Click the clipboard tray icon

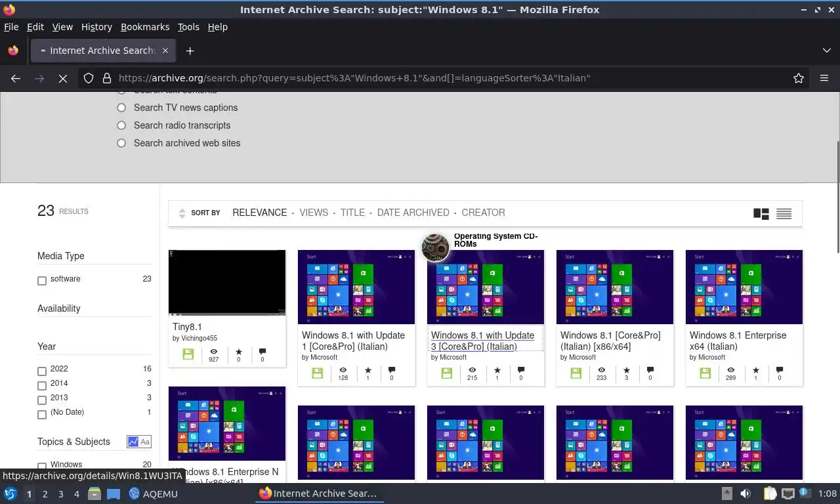(x=770, y=493)
